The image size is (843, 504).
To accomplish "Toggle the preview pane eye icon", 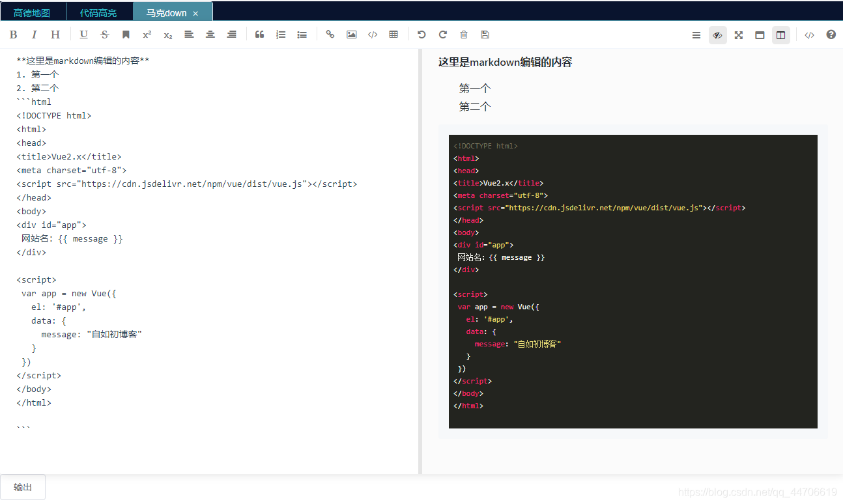I will tap(717, 35).
